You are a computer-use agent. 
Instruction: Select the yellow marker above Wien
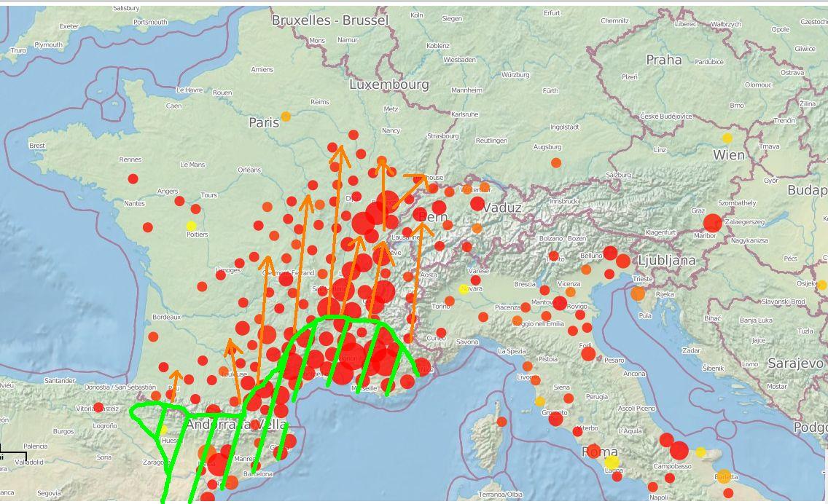coord(727,138)
